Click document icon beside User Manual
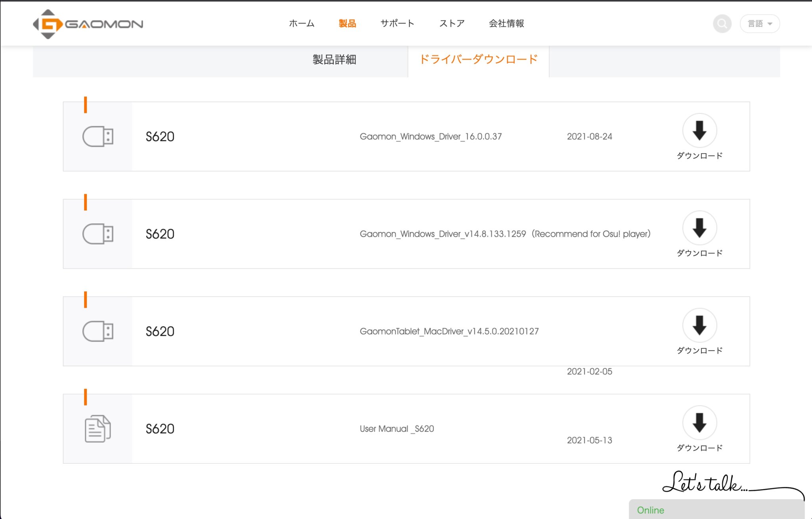812x519 pixels. (x=98, y=429)
